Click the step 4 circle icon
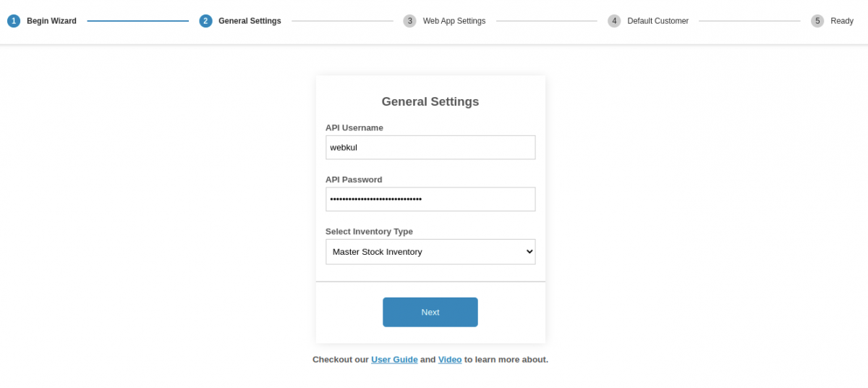The width and height of the screenshot is (868, 388). pos(614,21)
